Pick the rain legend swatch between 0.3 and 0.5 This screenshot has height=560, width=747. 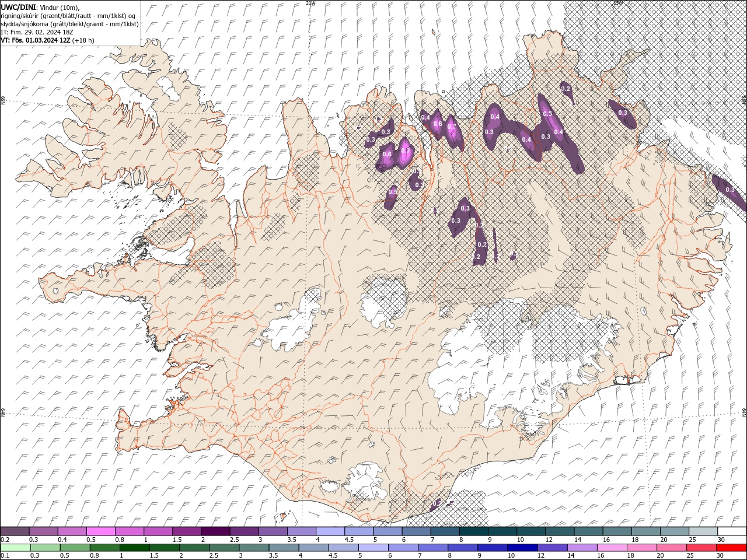tap(46, 548)
